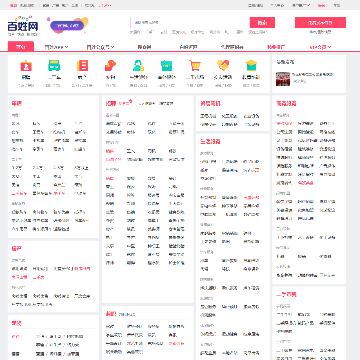
Task: Open the teal bus category icon
Action: pyautogui.click(x=54, y=66)
